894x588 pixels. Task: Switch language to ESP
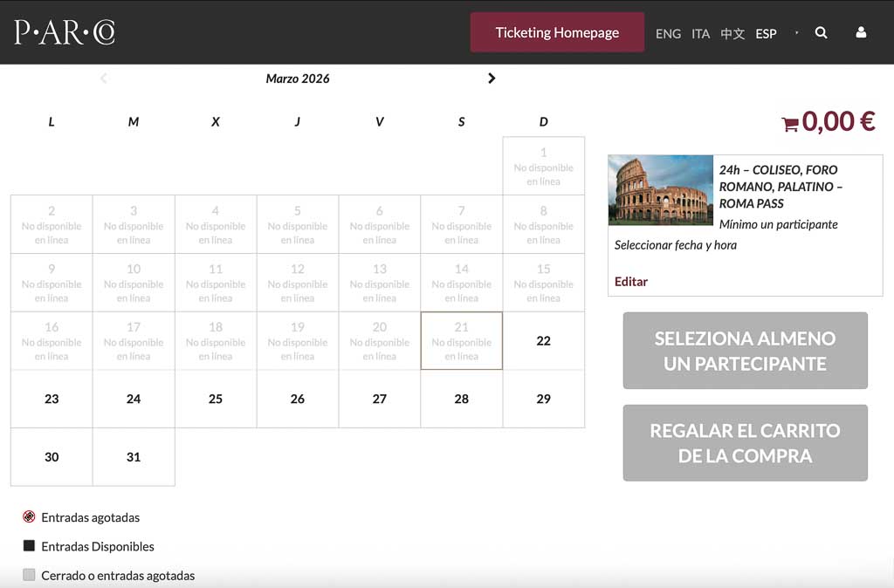pyautogui.click(x=766, y=34)
